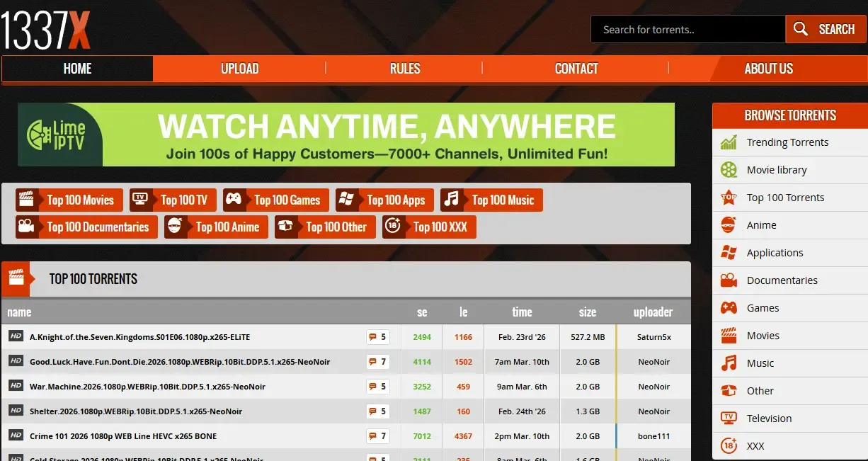Click the Anime ninja icon in sidebar
The height and width of the screenshot is (461, 868).
point(729,225)
